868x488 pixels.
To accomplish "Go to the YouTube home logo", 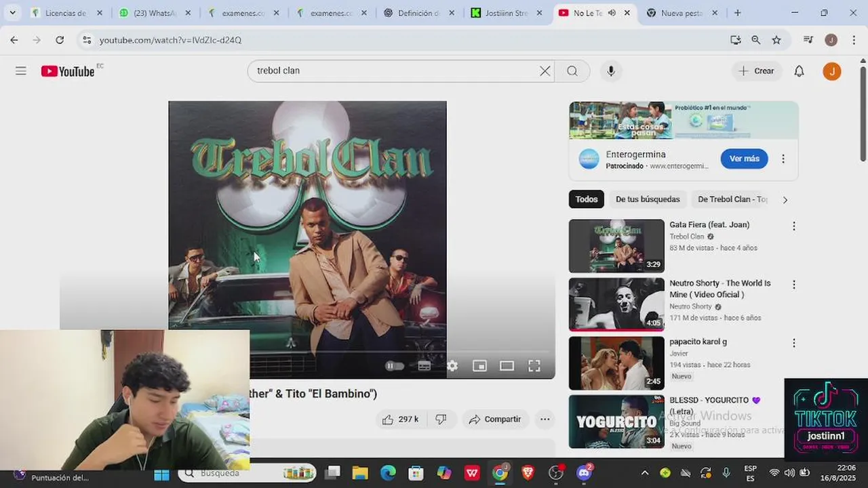I will [x=68, y=71].
